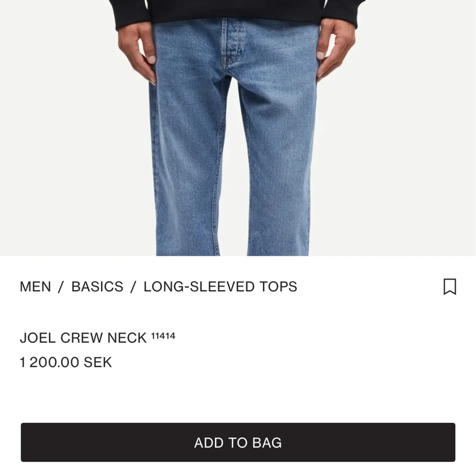Viewport: 476px width, 476px height.
Task: Click the product code 11414
Action: click(163, 336)
